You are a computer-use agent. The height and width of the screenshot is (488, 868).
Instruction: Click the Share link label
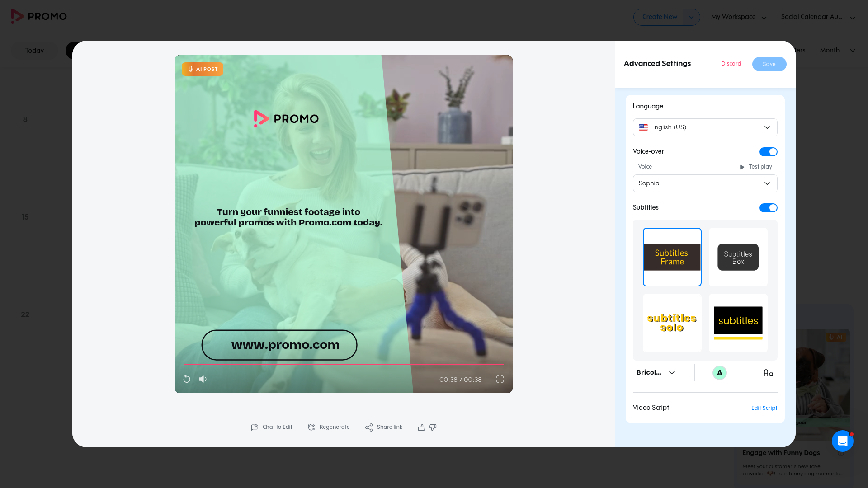coord(390,427)
